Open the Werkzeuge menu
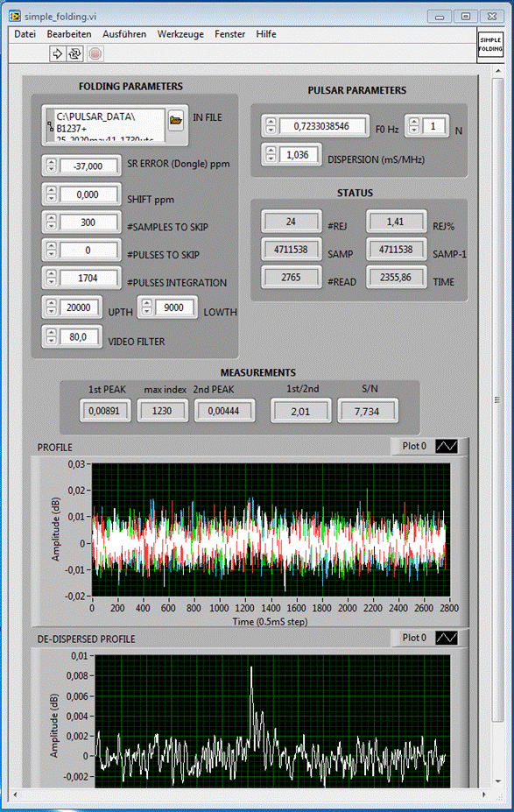 [x=180, y=34]
